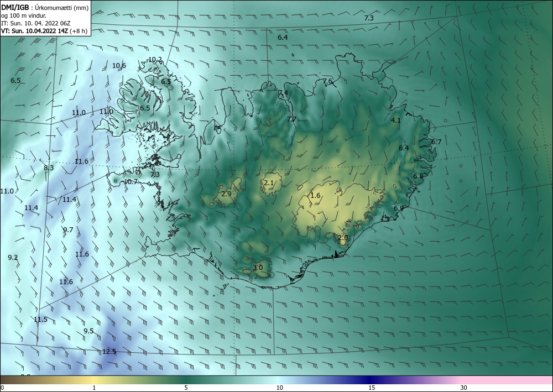Click the 9.5 value label

tap(88, 331)
